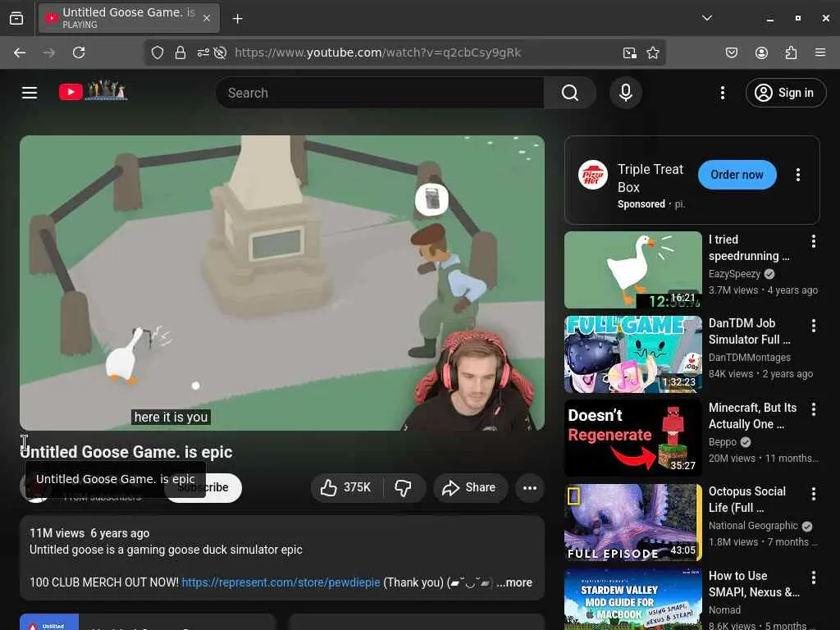The height and width of the screenshot is (630, 840).
Task: Open the YouTube guide hamburger menu
Action: pos(30,93)
